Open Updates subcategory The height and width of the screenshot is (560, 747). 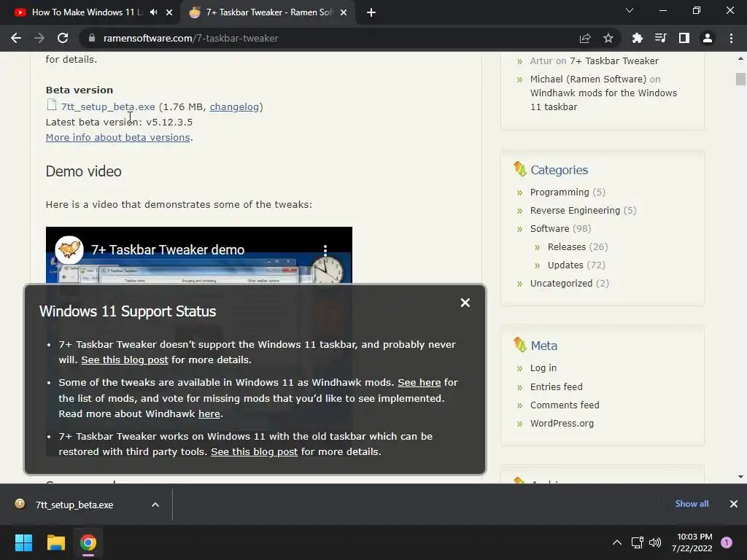pyautogui.click(x=565, y=265)
